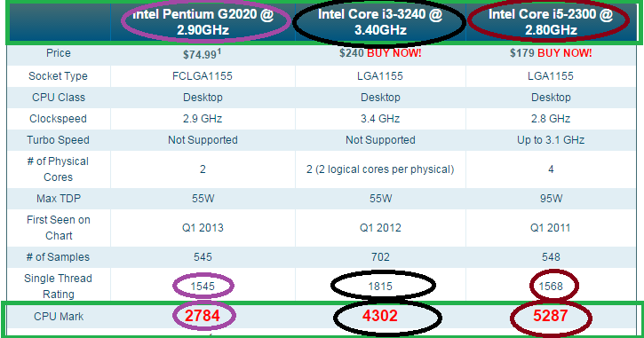644x338 pixels.
Task: Click the Single Thread Rating 1815
Action: coord(380,287)
